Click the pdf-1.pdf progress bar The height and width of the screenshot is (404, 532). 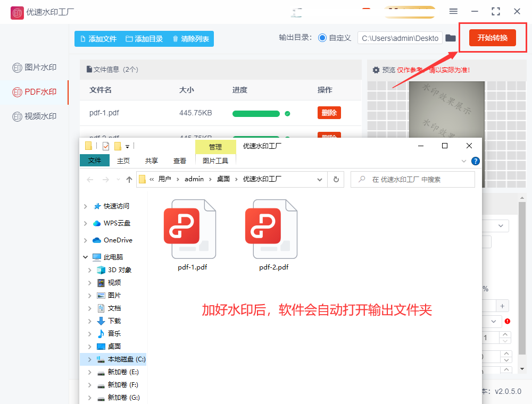click(256, 114)
